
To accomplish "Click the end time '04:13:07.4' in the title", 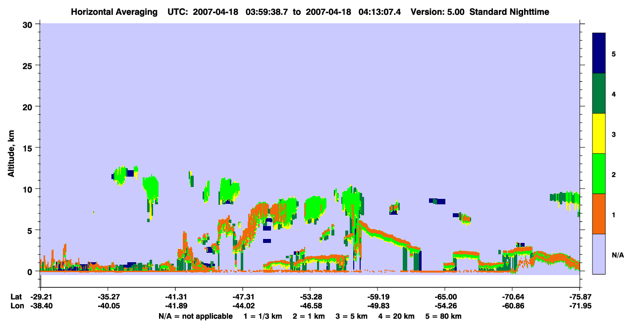I will click(380, 11).
